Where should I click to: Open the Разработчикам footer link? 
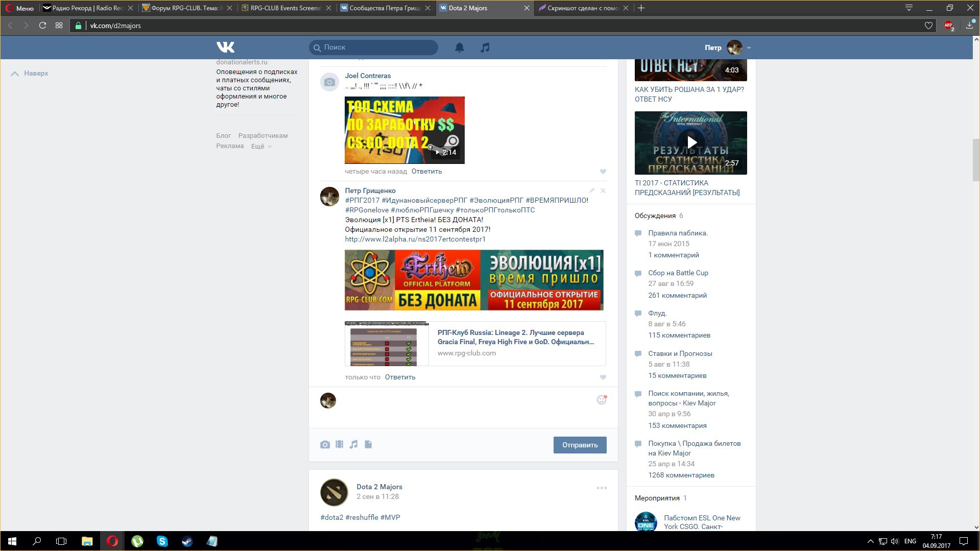click(x=262, y=136)
